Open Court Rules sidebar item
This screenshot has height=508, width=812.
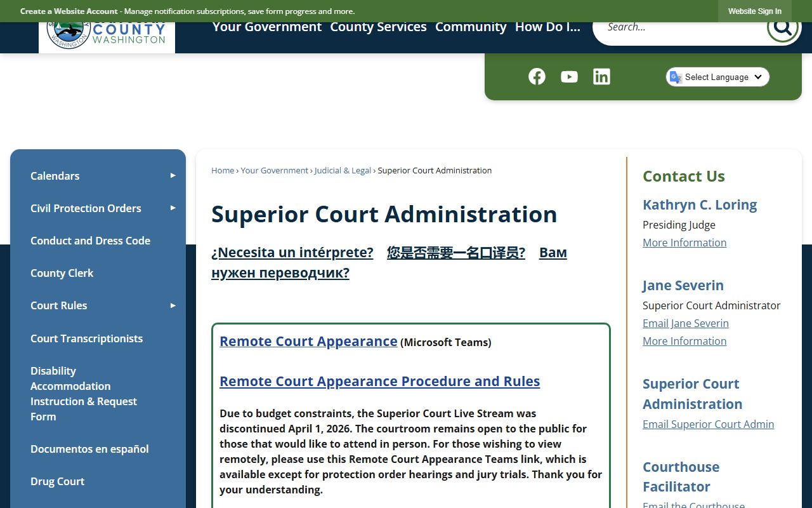[x=59, y=305]
